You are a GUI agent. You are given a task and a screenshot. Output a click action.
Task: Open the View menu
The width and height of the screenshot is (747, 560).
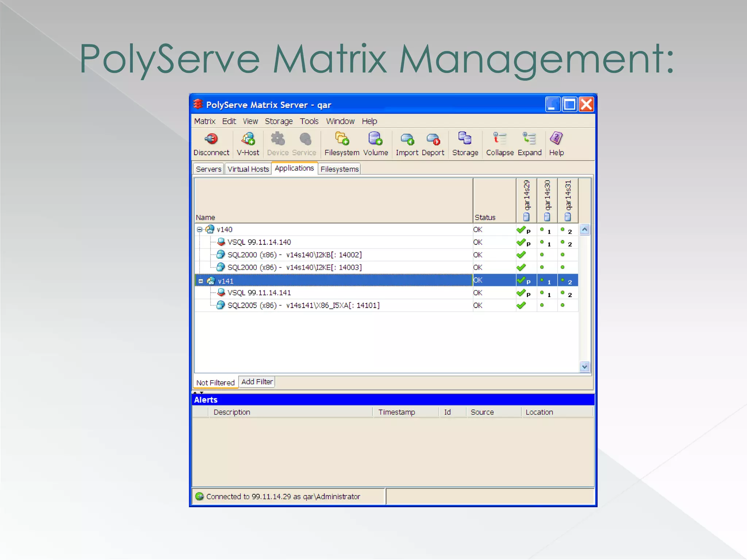coord(250,121)
